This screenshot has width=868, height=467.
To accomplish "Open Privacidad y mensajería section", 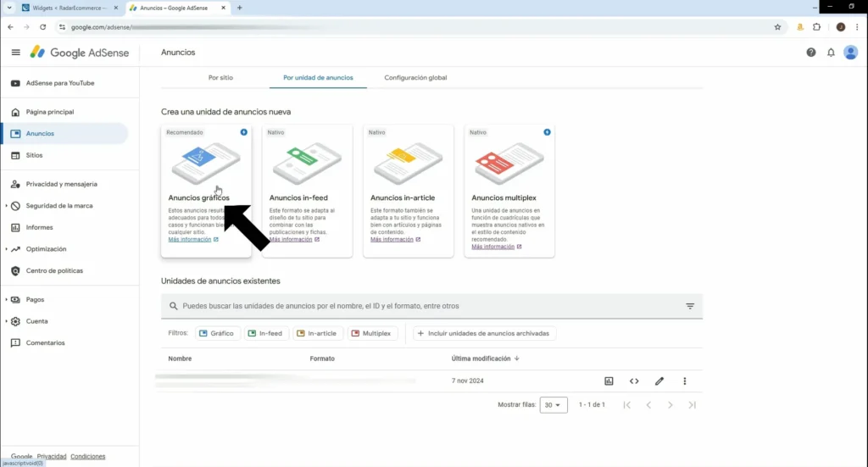I will click(61, 184).
